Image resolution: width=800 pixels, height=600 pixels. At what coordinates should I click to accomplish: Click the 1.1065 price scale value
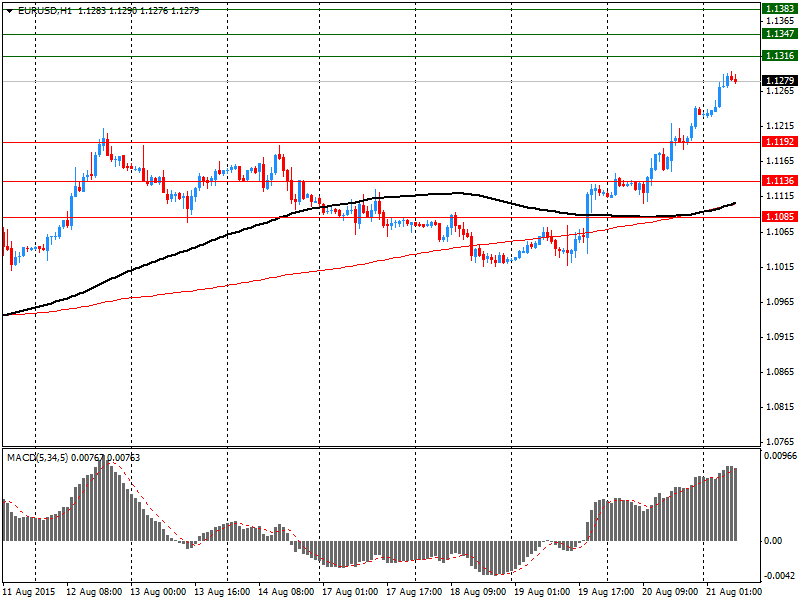pos(780,232)
